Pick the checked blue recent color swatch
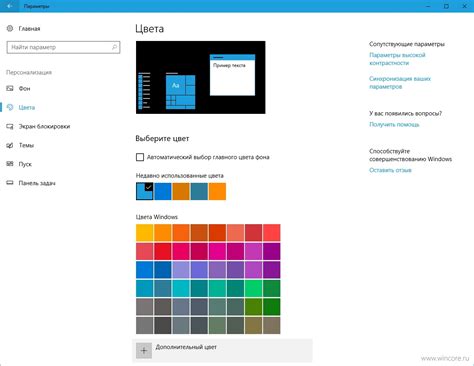 click(145, 191)
